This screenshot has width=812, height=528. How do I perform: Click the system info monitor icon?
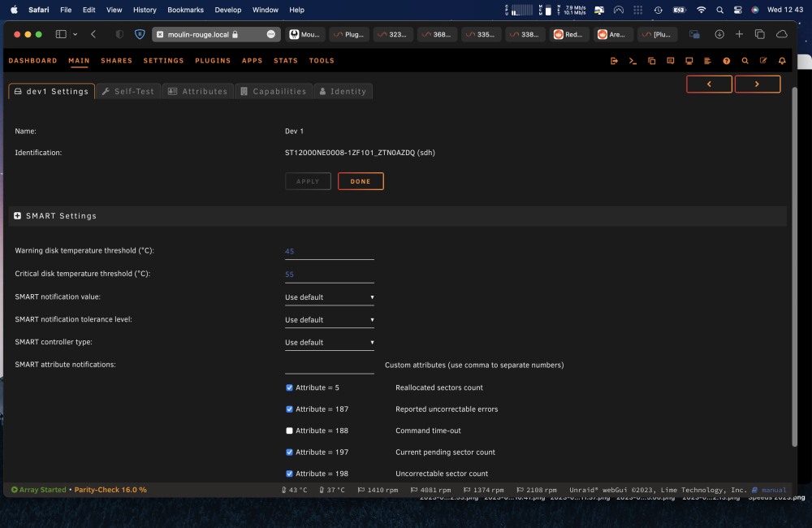coord(689,61)
